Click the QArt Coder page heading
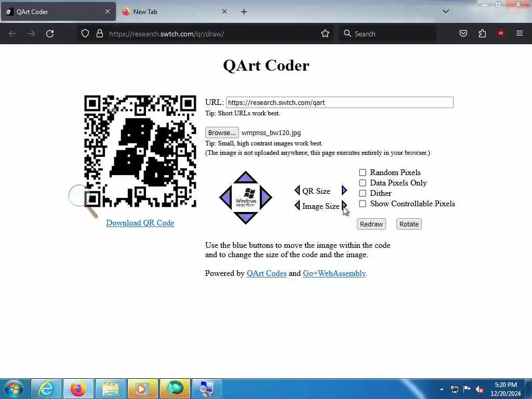Screen dimensions: 532x399 (x=266, y=65)
